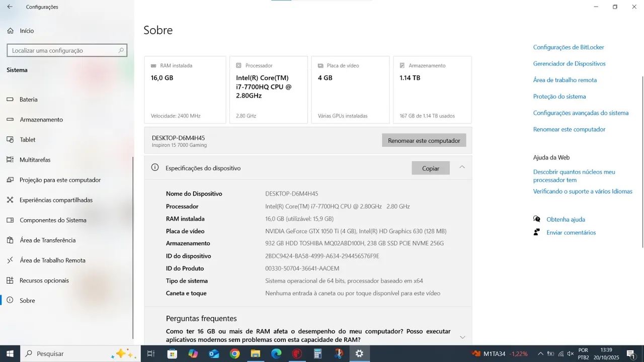Show hidden system tray icons
644x362 pixels.
tap(540, 353)
